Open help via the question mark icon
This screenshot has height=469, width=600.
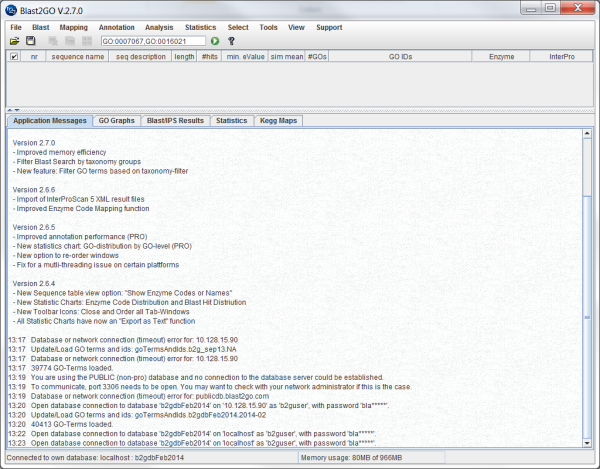(231, 41)
